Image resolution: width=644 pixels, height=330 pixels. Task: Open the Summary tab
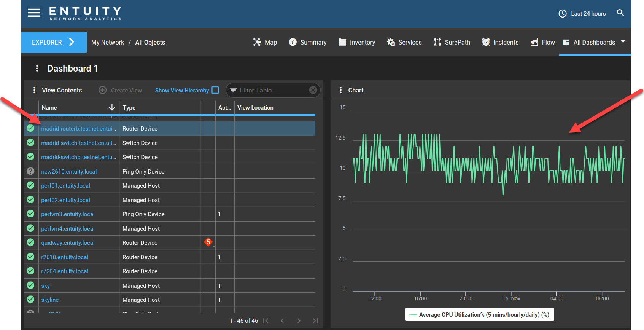pos(308,42)
